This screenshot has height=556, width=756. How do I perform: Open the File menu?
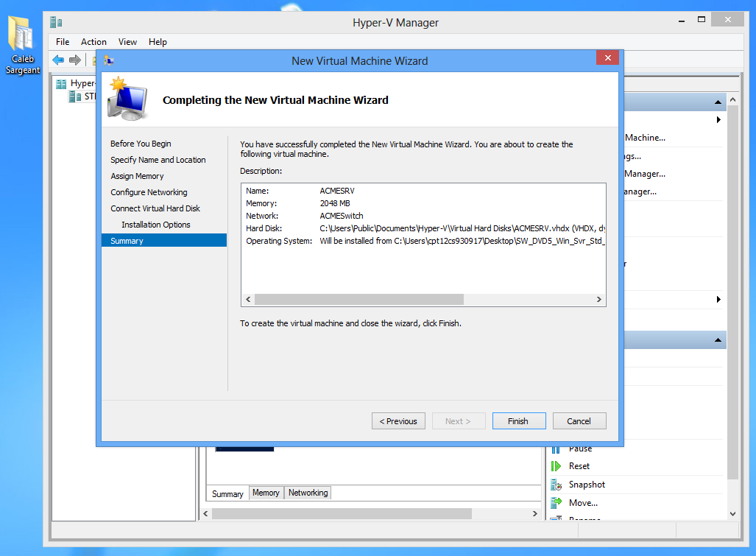pyautogui.click(x=63, y=42)
